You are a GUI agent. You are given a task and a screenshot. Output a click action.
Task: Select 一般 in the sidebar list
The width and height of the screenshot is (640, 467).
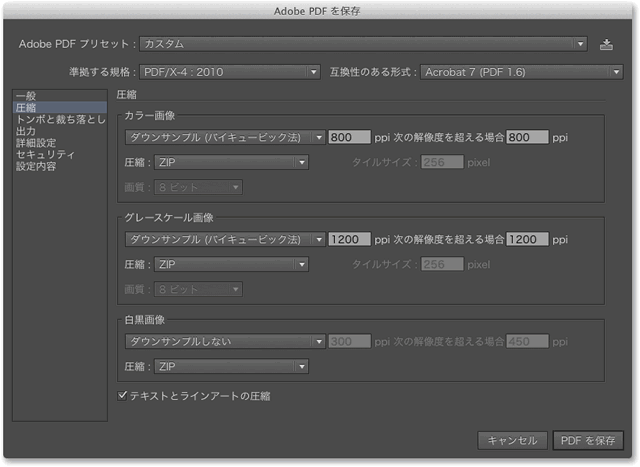point(25,95)
